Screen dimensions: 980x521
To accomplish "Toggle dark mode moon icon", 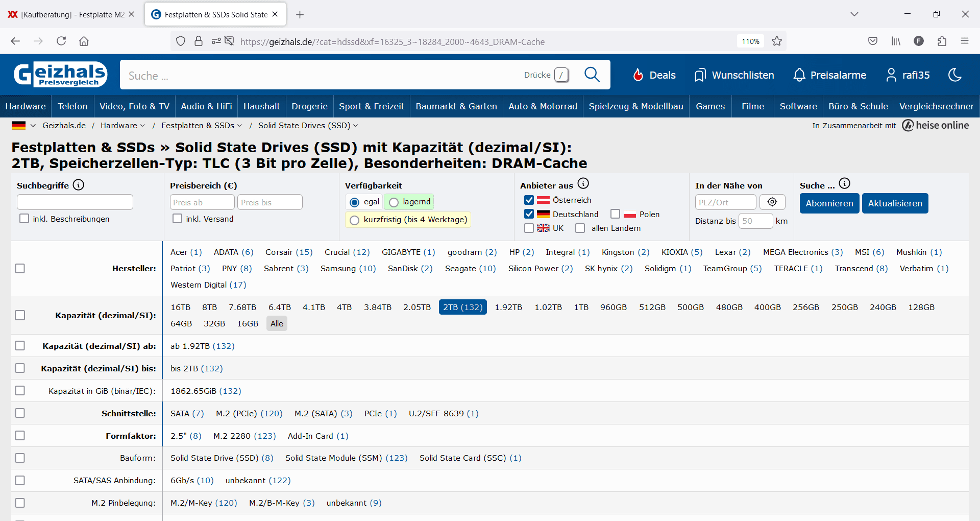I will pos(955,75).
